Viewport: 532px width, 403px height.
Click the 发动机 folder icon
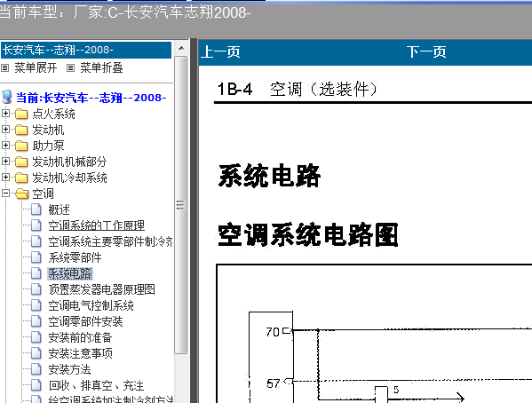tap(21, 130)
